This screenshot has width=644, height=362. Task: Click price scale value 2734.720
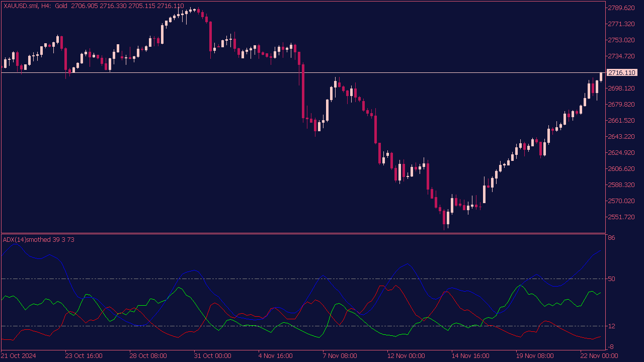tap(621, 56)
